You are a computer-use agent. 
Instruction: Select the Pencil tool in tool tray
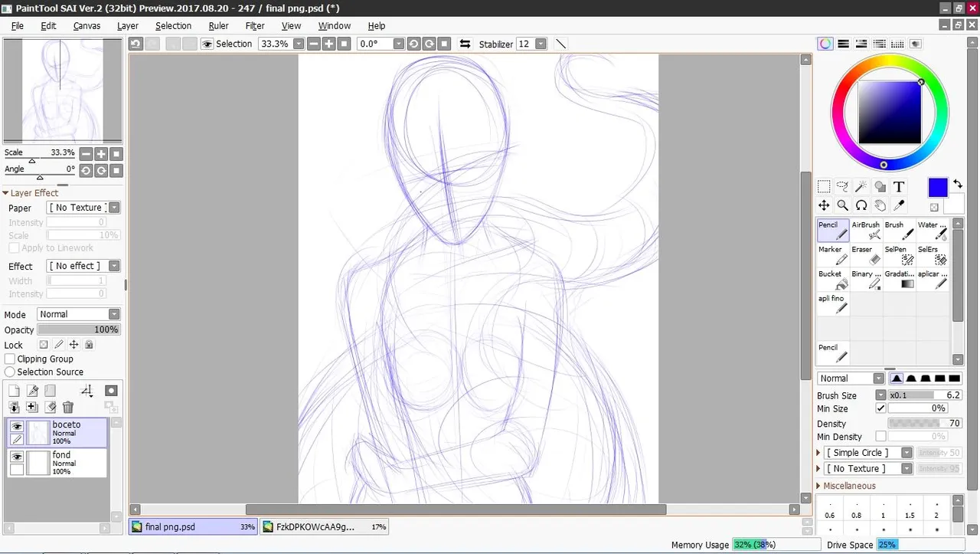[x=833, y=231]
